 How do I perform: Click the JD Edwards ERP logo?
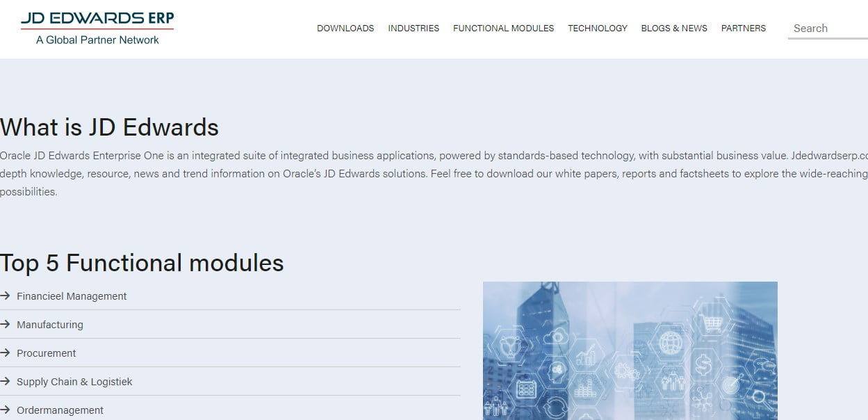coord(97,29)
